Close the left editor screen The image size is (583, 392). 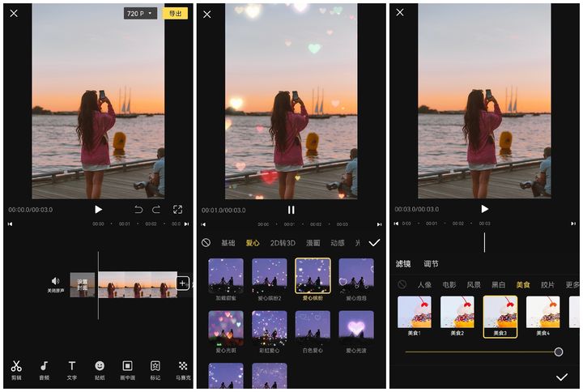[14, 14]
